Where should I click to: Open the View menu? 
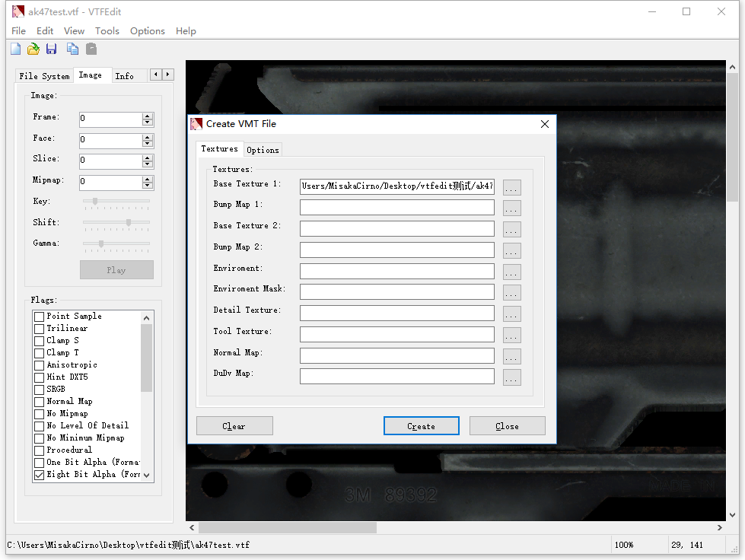tap(74, 31)
